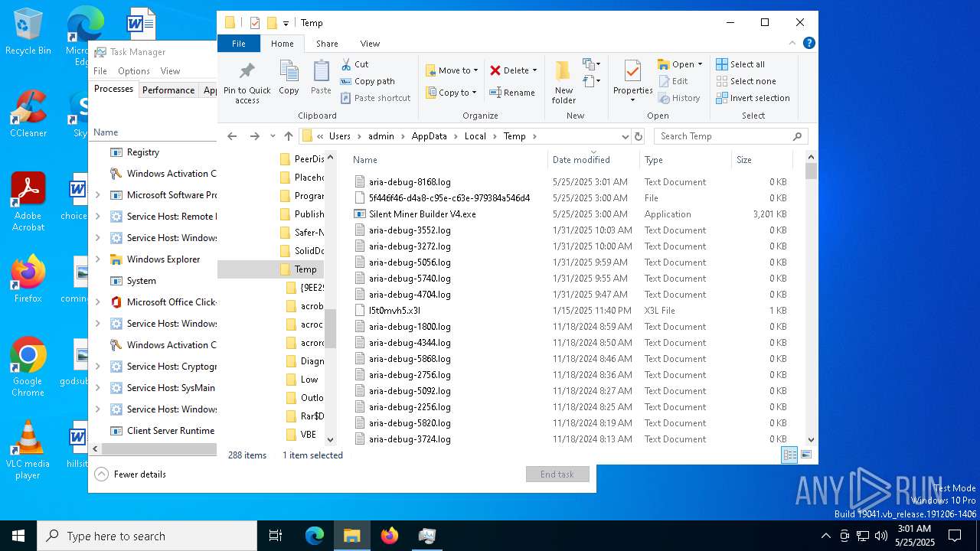Click the Cut scissors command

pos(354,64)
